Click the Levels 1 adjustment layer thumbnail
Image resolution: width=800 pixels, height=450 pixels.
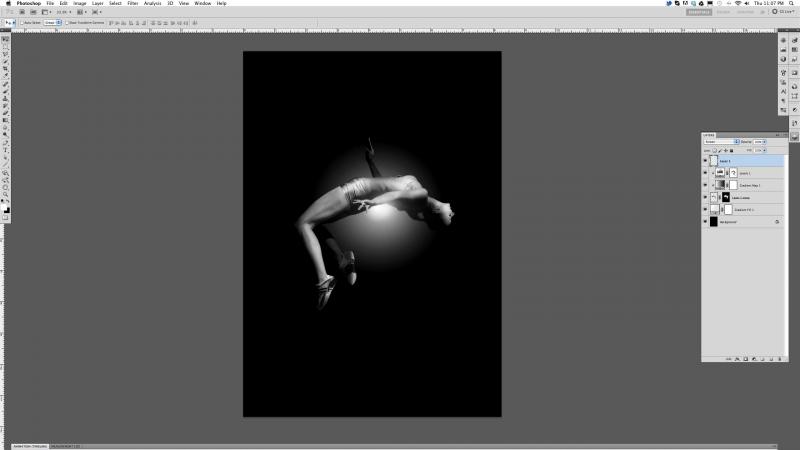[720, 172]
